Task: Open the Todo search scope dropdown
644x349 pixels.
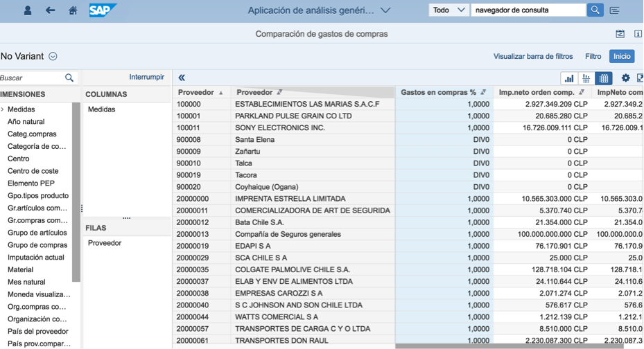Action: (x=449, y=10)
